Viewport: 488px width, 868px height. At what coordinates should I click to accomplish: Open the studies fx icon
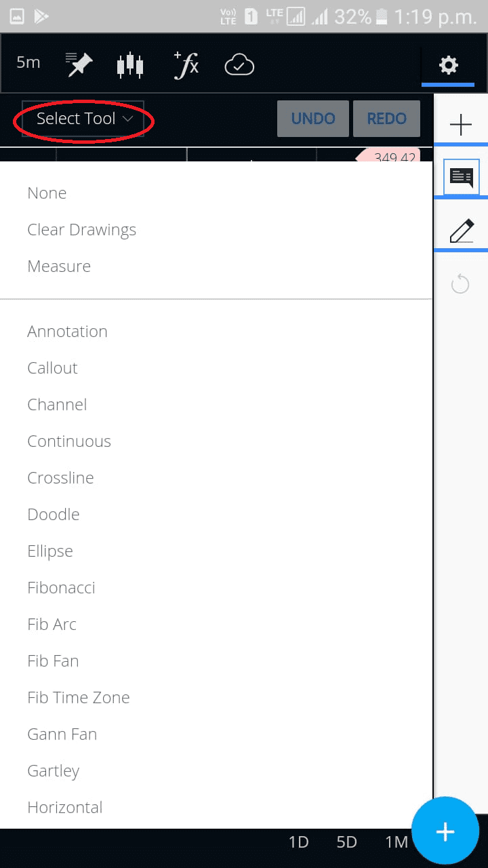pyautogui.click(x=186, y=63)
